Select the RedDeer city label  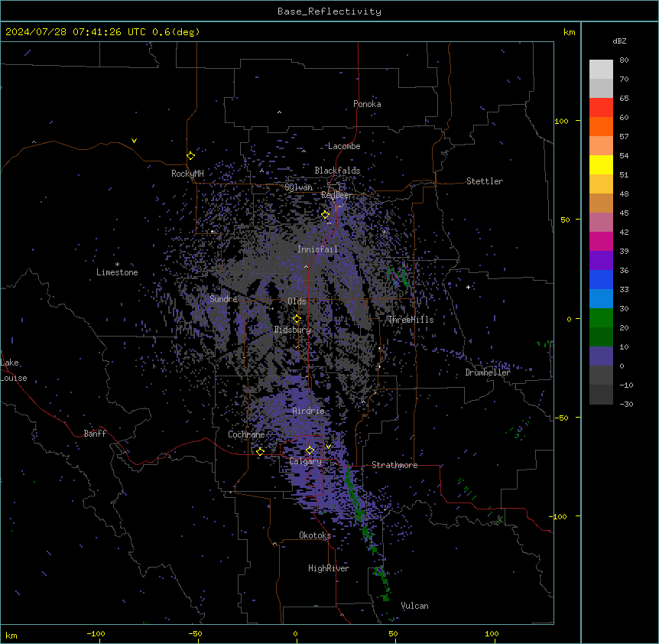(x=336, y=195)
